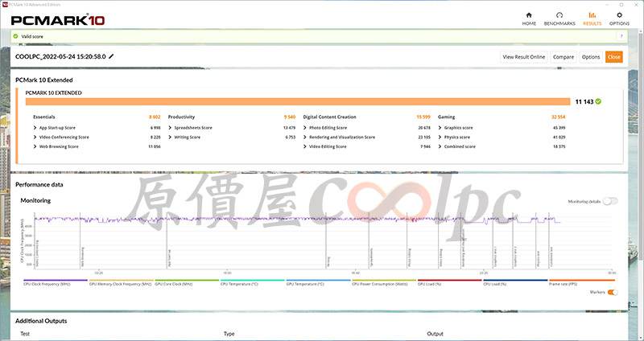Screen dimensions: 644x341
Task: Switch to the BENCHMARKS tab label
Action: pyautogui.click(x=559, y=23)
